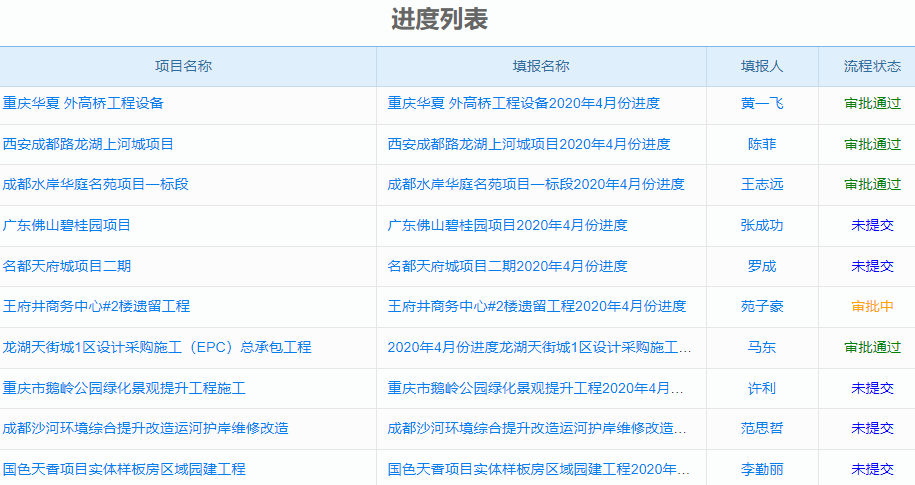Click reporter name 马东
Image resolution: width=915 pixels, height=485 pixels.
point(762,347)
